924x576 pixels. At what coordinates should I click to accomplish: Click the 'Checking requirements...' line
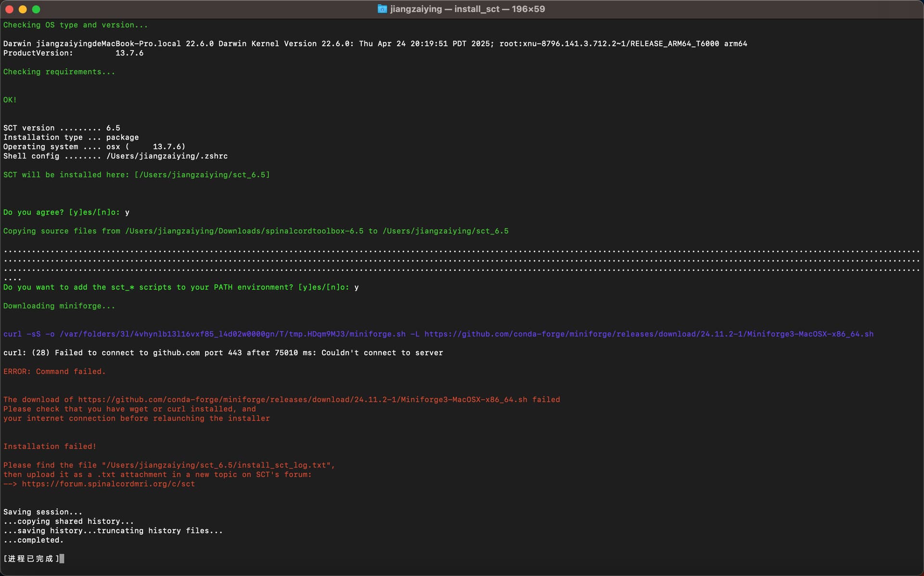tap(59, 72)
